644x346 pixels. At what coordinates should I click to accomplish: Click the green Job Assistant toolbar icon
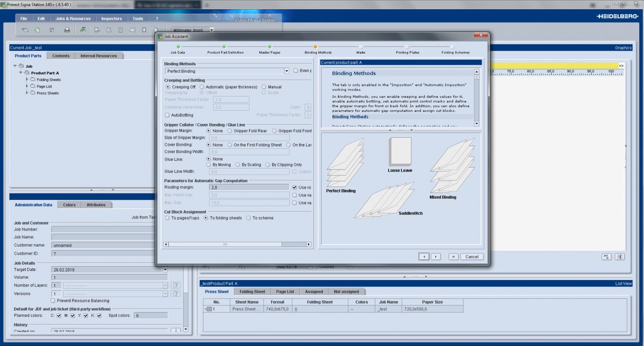[83, 30]
